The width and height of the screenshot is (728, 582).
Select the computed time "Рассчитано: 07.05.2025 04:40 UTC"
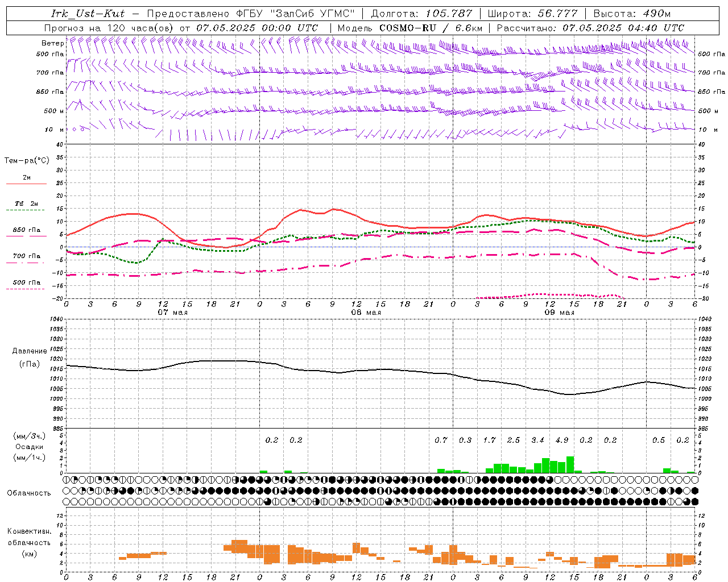coord(590,27)
